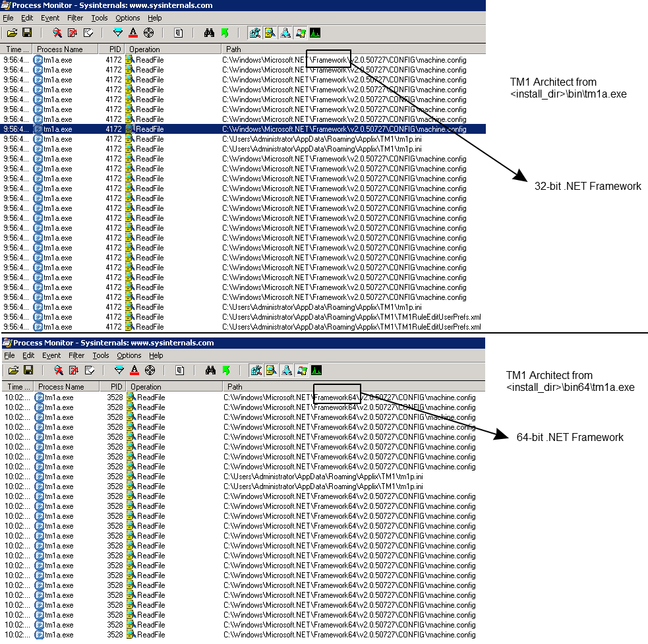Sort by Operation column header in bottom window
The image size is (648, 644).
coord(174,386)
